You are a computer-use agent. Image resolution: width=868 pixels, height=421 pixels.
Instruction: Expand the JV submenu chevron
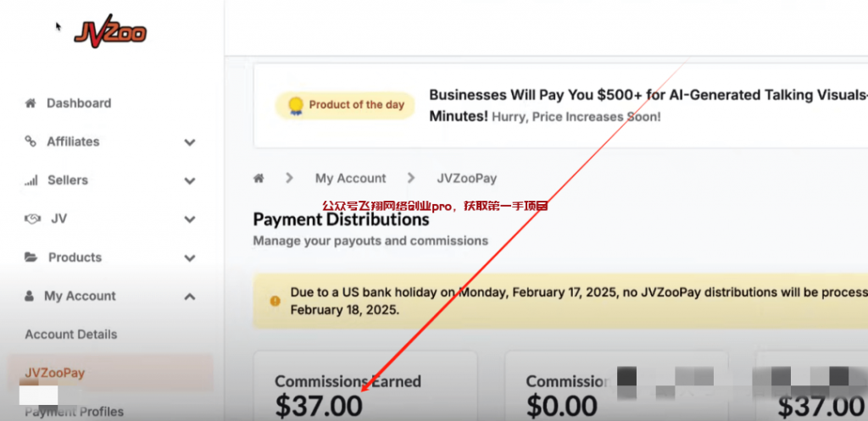click(x=190, y=219)
